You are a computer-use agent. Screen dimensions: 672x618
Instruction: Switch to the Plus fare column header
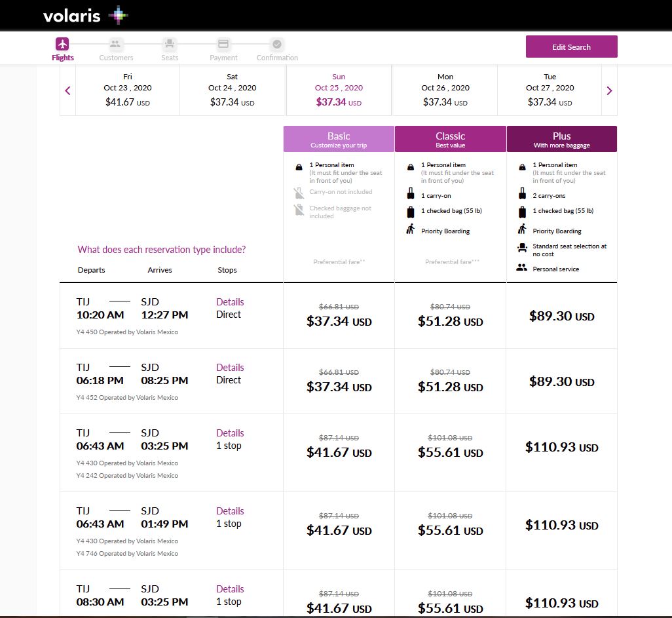pos(561,138)
